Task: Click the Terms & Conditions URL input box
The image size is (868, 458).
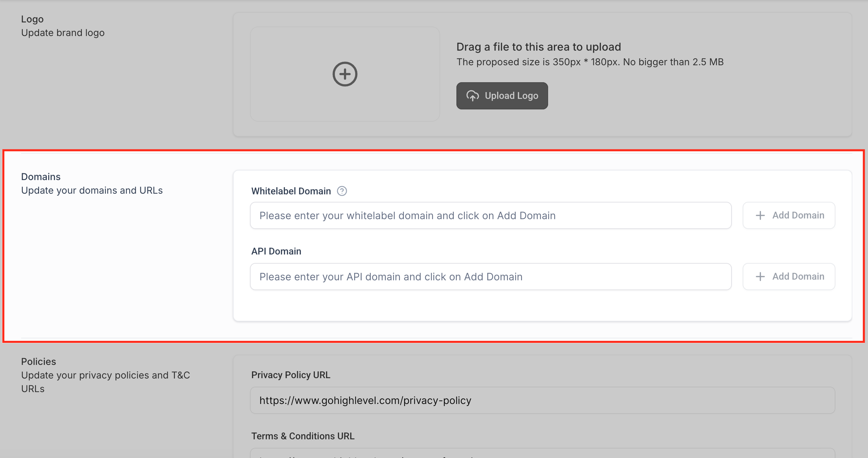Action: click(542, 454)
